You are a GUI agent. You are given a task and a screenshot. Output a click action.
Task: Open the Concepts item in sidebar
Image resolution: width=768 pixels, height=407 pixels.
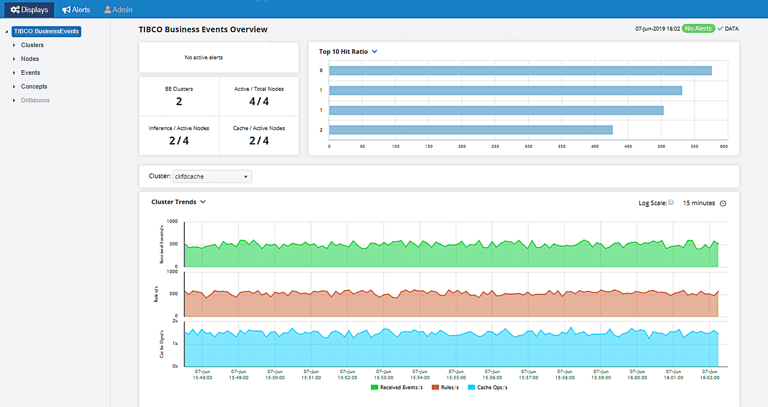pyautogui.click(x=34, y=86)
